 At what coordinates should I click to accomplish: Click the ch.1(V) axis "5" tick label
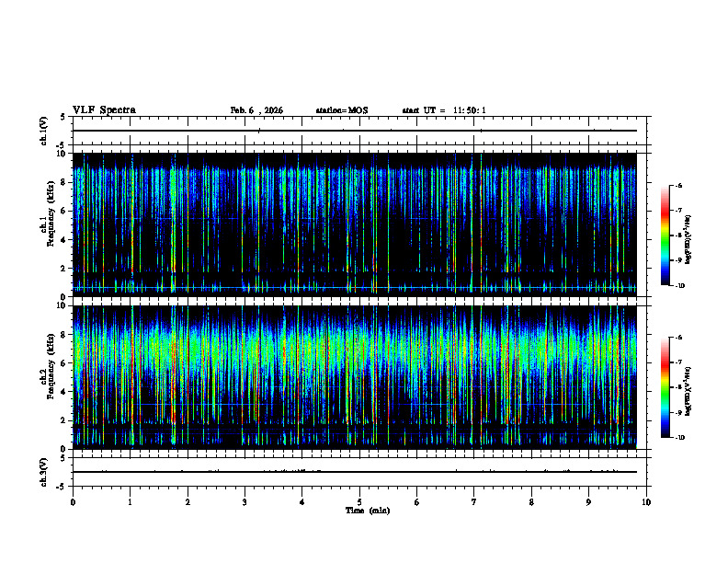(64, 117)
